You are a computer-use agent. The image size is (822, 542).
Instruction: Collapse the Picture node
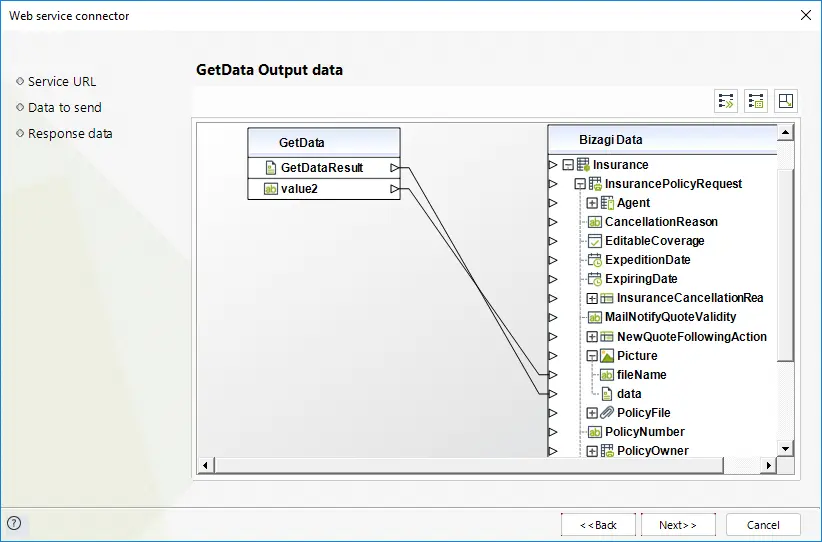592,356
